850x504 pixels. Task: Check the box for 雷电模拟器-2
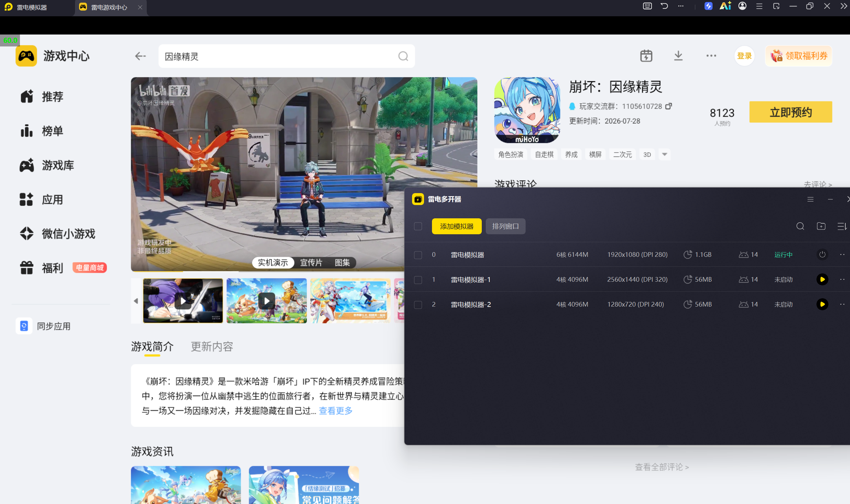point(418,305)
